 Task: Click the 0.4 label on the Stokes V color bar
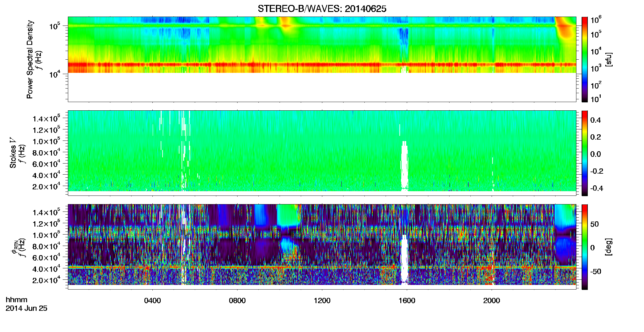pyautogui.click(x=595, y=120)
